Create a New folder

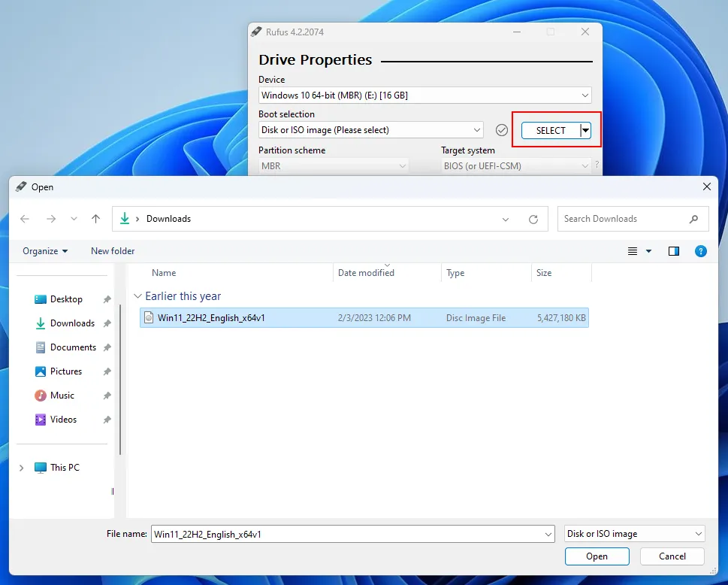point(113,251)
